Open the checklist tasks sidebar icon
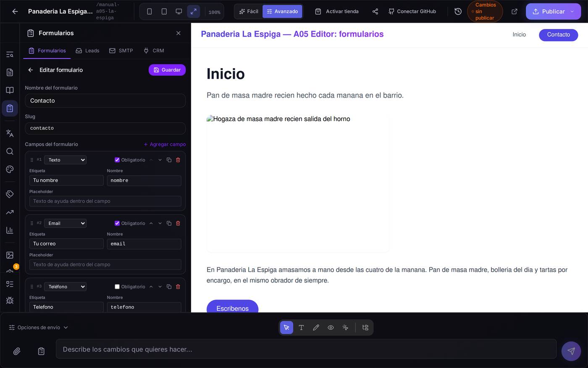Viewport: 588px width, 368px height. point(10,284)
